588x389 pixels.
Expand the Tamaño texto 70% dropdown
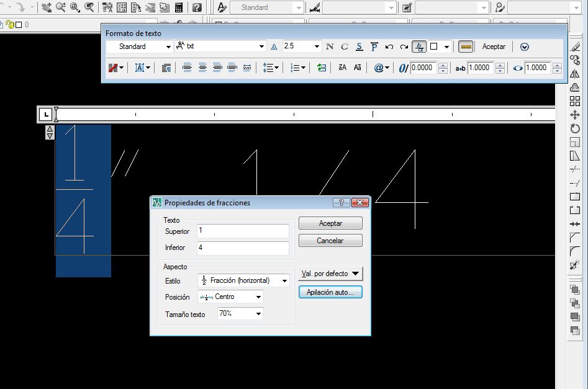pyautogui.click(x=240, y=314)
